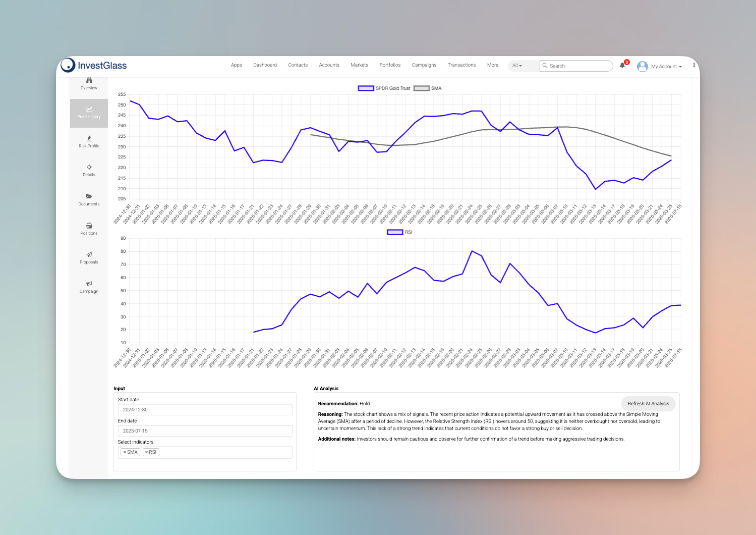Expand the All search filter dropdown
The image size is (756, 535).
coord(517,66)
